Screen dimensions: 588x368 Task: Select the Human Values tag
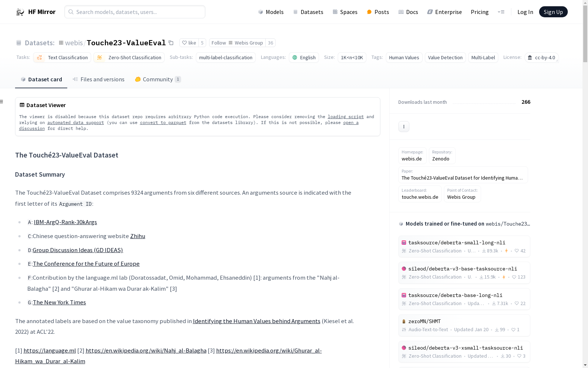click(x=404, y=57)
